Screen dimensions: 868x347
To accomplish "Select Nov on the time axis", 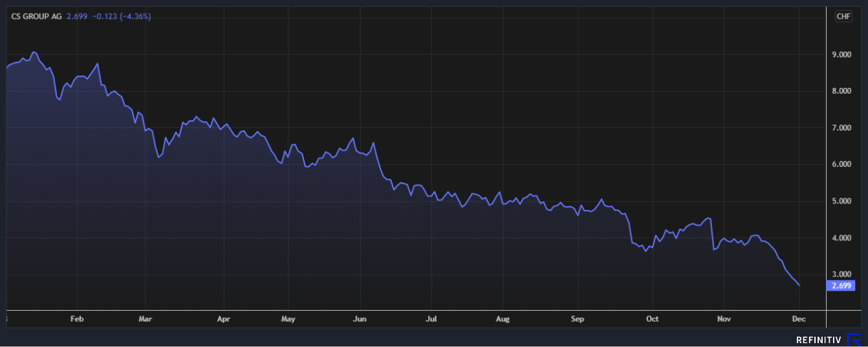I will point(724,319).
